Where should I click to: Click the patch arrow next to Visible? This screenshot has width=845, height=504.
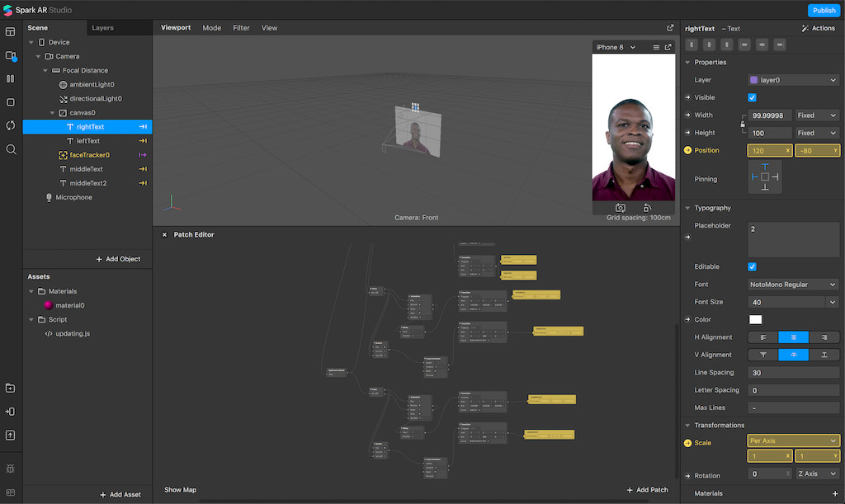tap(687, 97)
